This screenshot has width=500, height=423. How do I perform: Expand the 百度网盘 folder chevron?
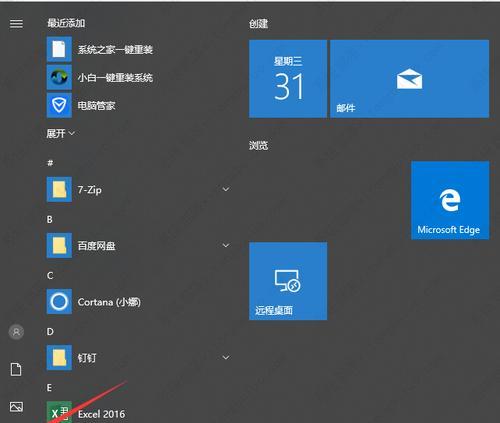coord(226,246)
